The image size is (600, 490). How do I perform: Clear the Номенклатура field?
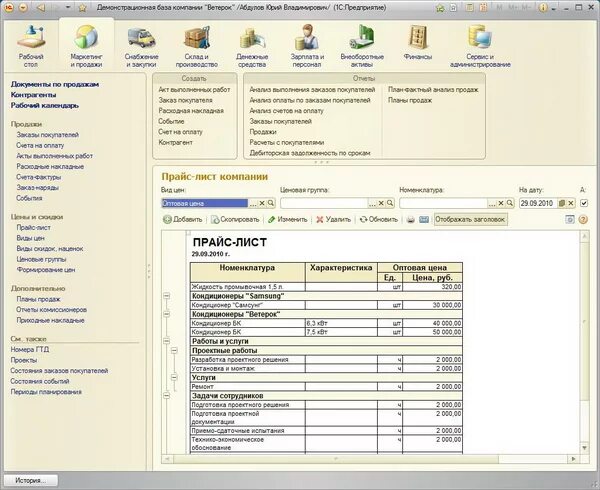501,203
